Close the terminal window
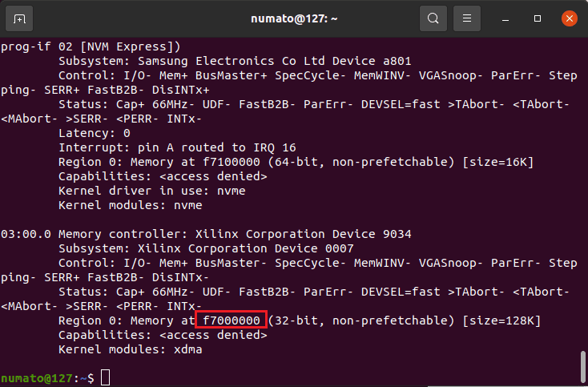 [x=568, y=18]
